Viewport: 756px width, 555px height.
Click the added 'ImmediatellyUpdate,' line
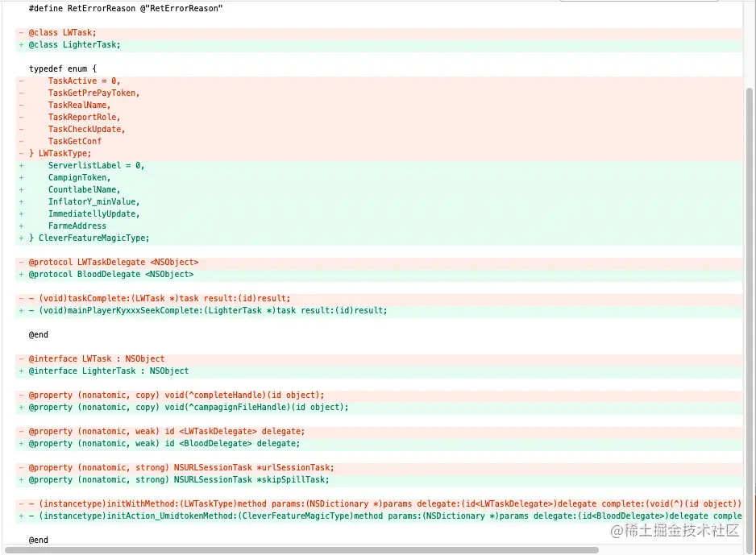[379, 213]
